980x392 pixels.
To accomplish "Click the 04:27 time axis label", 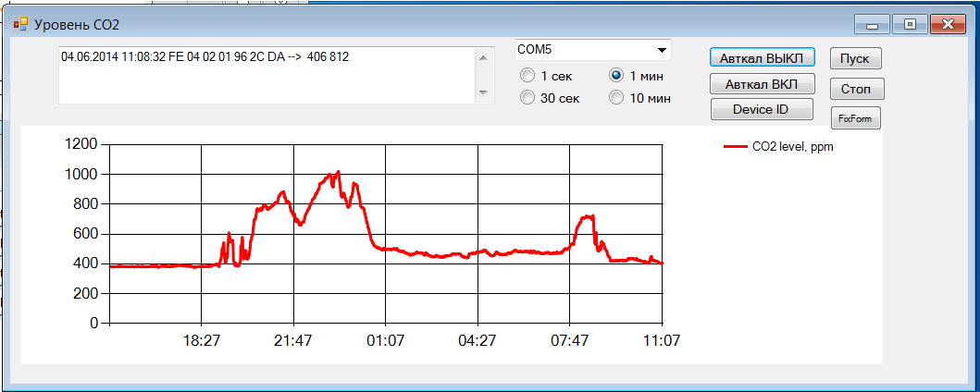I will (x=478, y=341).
